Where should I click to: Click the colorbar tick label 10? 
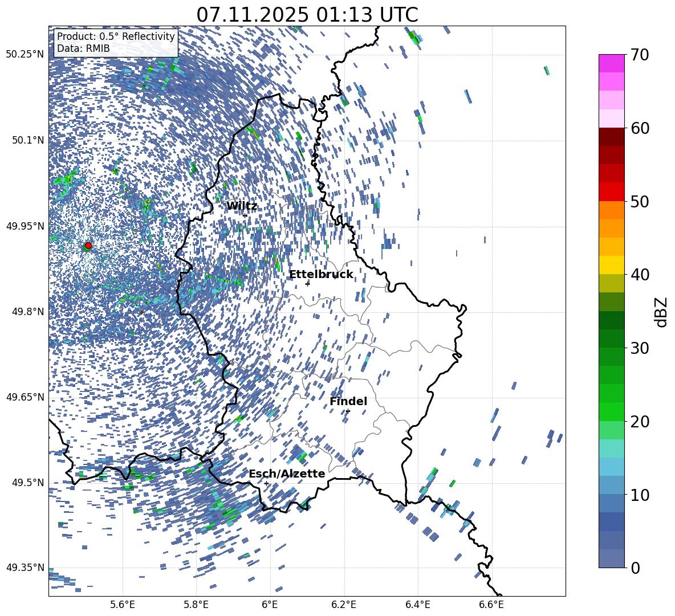click(640, 495)
